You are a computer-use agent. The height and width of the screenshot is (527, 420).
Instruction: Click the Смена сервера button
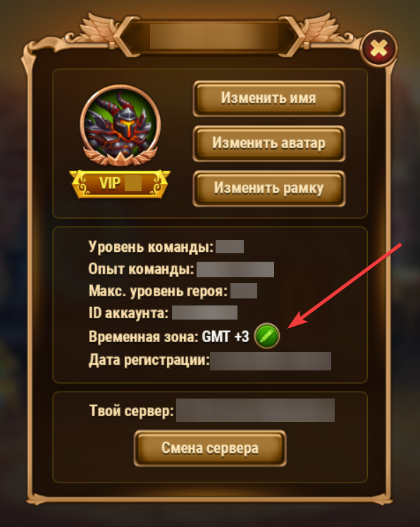pos(210,449)
